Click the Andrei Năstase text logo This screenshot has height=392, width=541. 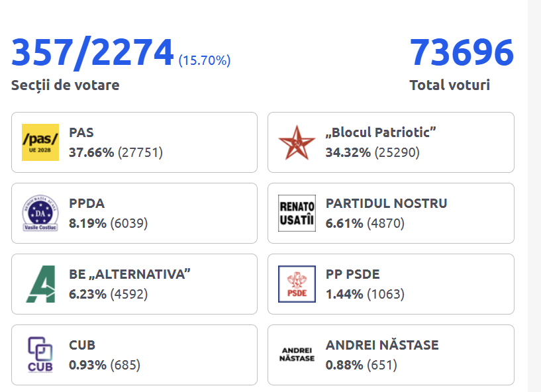pos(297,355)
